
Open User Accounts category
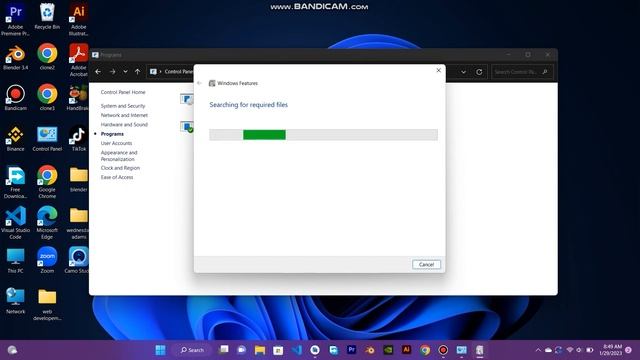click(x=116, y=143)
